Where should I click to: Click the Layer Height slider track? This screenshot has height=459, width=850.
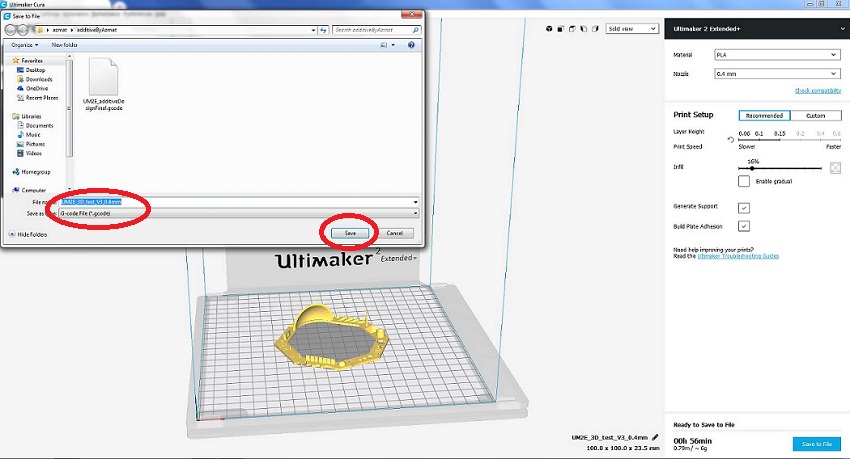coord(789,139)
